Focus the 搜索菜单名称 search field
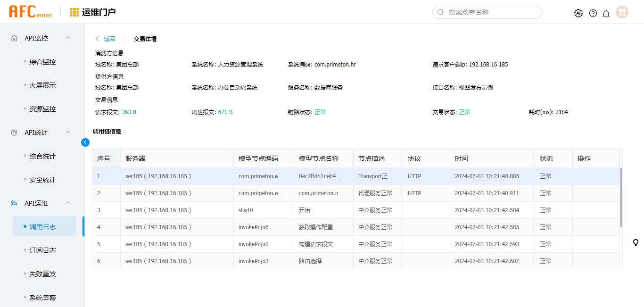 [x=490, y=12]
